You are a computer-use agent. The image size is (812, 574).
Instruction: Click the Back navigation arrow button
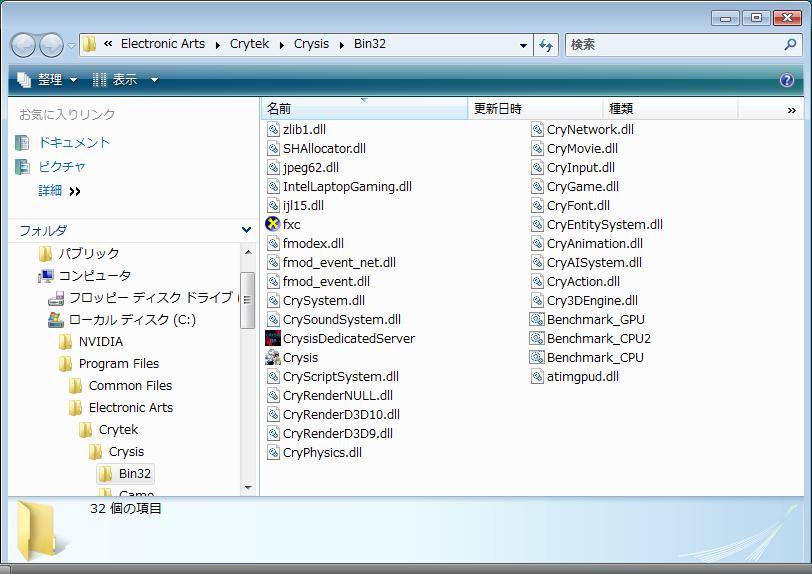click(23, 45)
